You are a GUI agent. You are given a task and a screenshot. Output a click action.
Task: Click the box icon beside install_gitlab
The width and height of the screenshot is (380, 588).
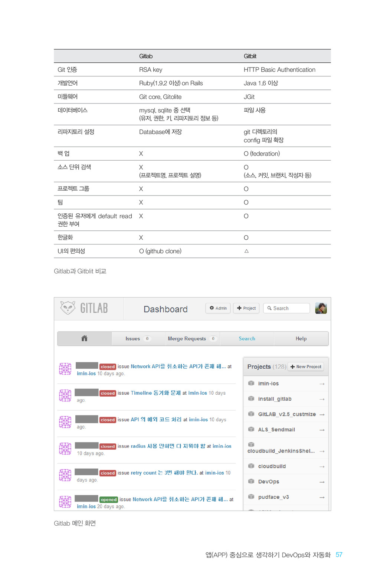tap(251, 398)
